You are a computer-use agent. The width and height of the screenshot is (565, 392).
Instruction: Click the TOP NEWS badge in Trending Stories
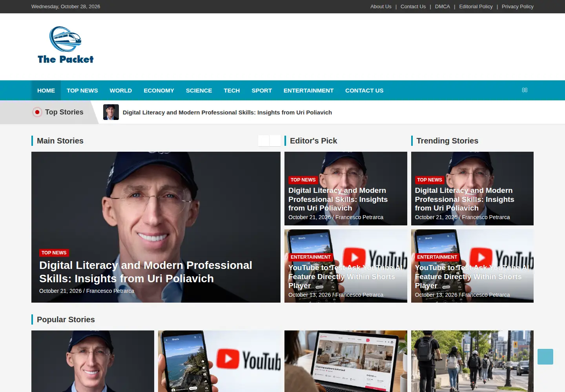click(x=430, y=180)
